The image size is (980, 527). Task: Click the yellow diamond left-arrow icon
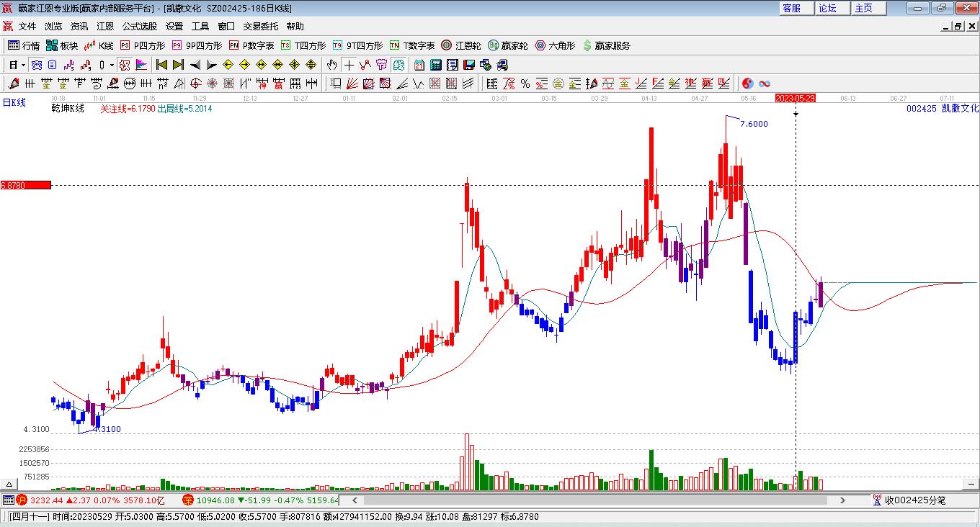pyautogui.click(x=228, y=65)
